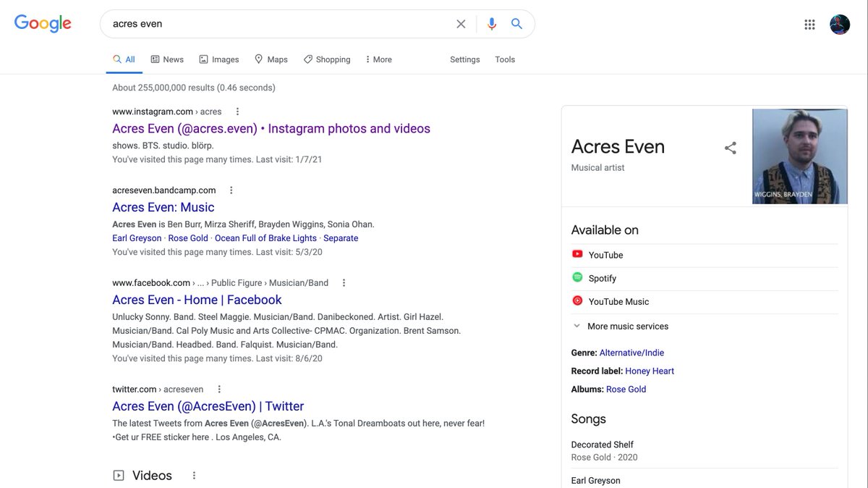Open the Rose Gold album link
This screenshot has height=488, width=868.
(626, 389)
